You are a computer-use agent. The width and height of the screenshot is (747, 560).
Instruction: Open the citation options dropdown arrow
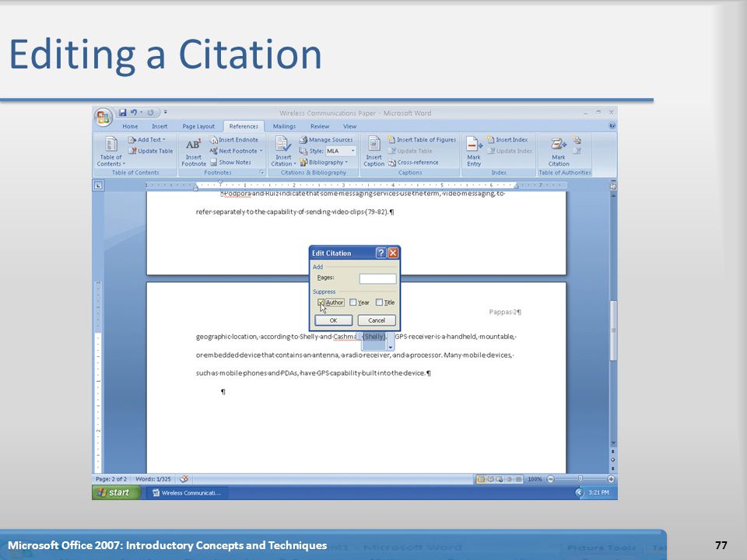(x=391, y=347)
